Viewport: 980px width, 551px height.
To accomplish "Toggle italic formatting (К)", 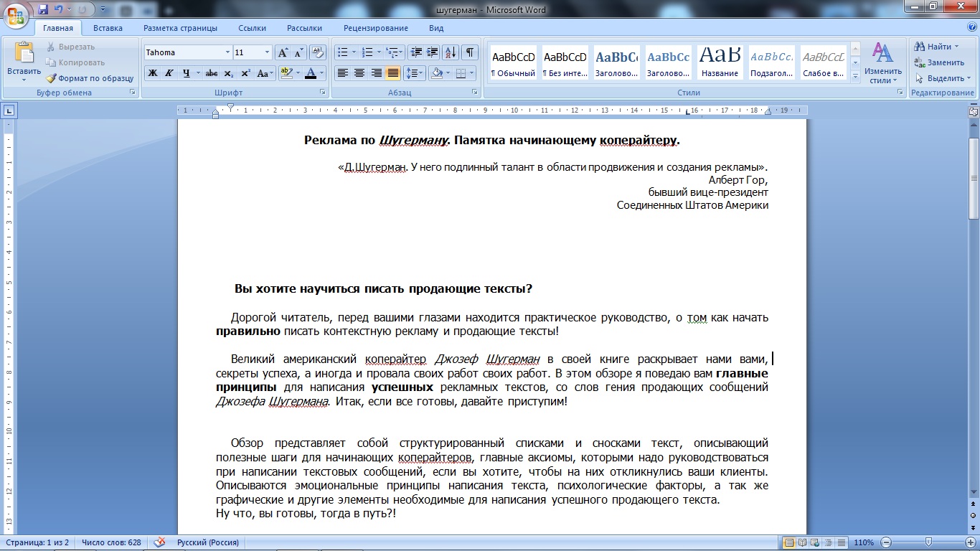I will (169, 73).
